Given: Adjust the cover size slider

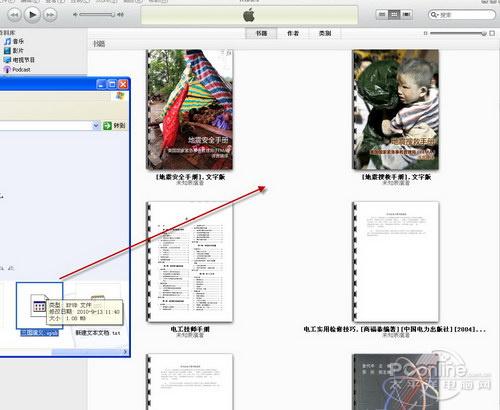Looking at the screenshot, I should (x=458, y=33).
